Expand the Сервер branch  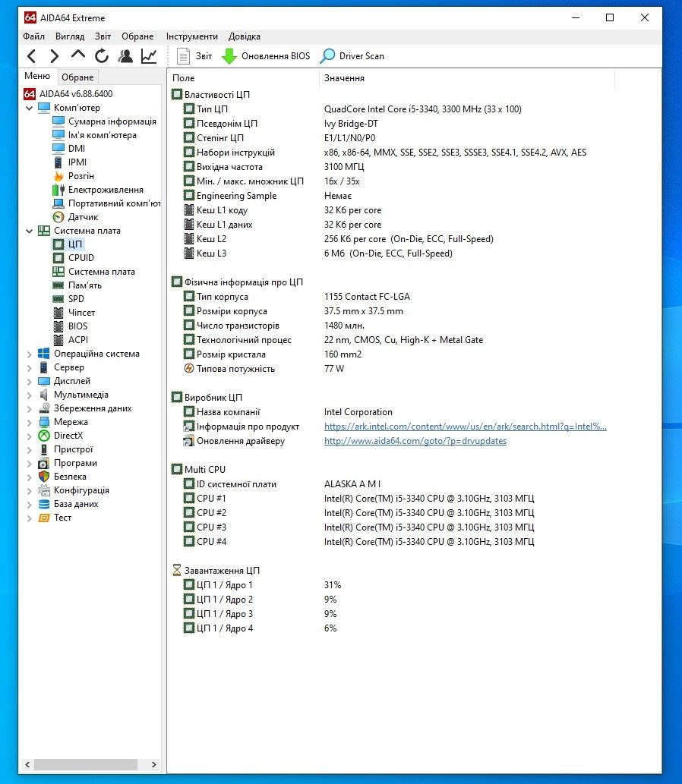click(29, 367)
